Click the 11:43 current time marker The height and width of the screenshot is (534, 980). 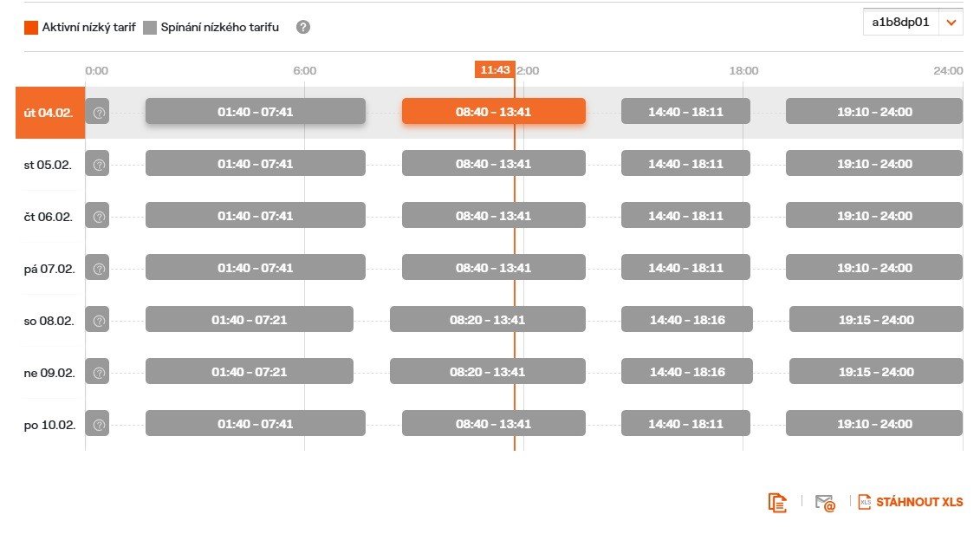494,70
